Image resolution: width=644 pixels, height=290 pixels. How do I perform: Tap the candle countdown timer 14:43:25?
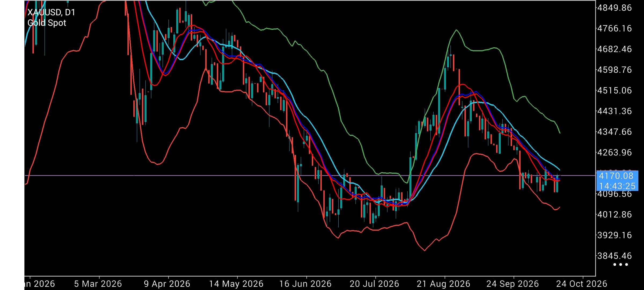617,186
